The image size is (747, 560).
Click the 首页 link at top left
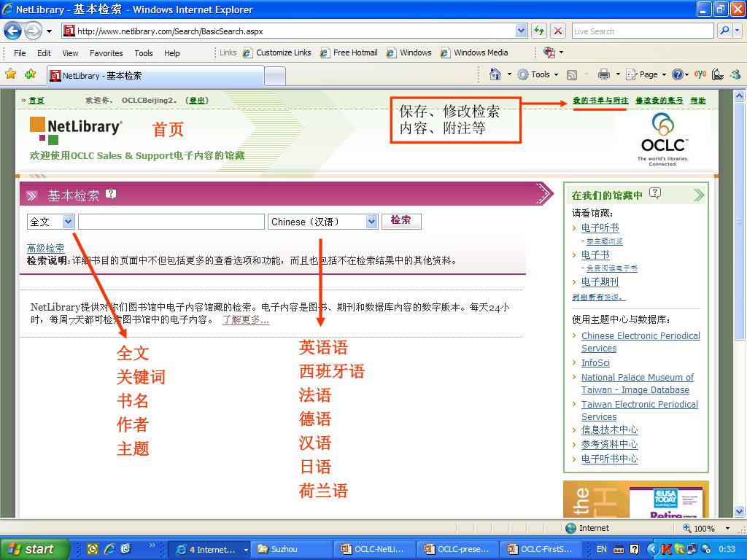[36, 100]
